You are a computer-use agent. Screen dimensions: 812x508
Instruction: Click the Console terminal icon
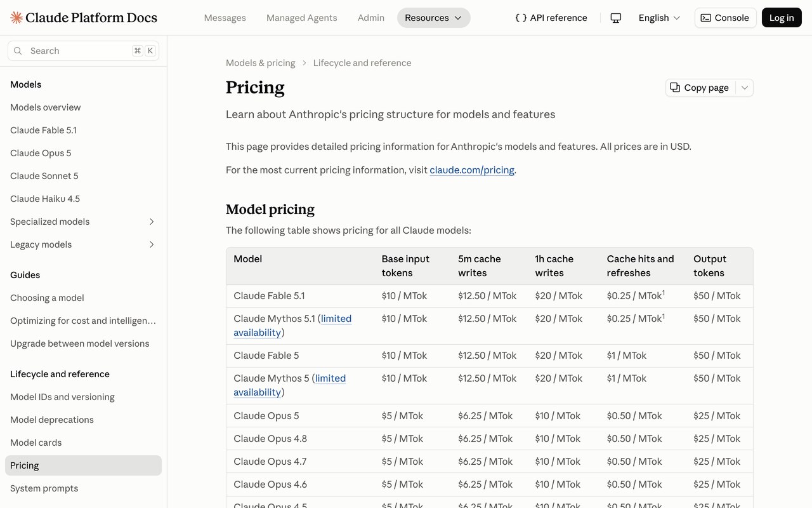tap(705, 18)
